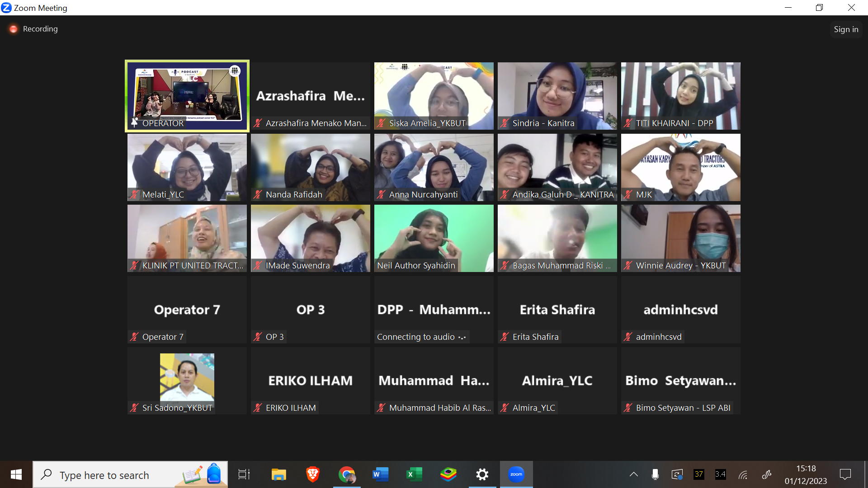Image resolution: width=868 pixels, height=488 pixels.
Task: Open the Zoom icon in the taskbar
Action: point(516,474)
